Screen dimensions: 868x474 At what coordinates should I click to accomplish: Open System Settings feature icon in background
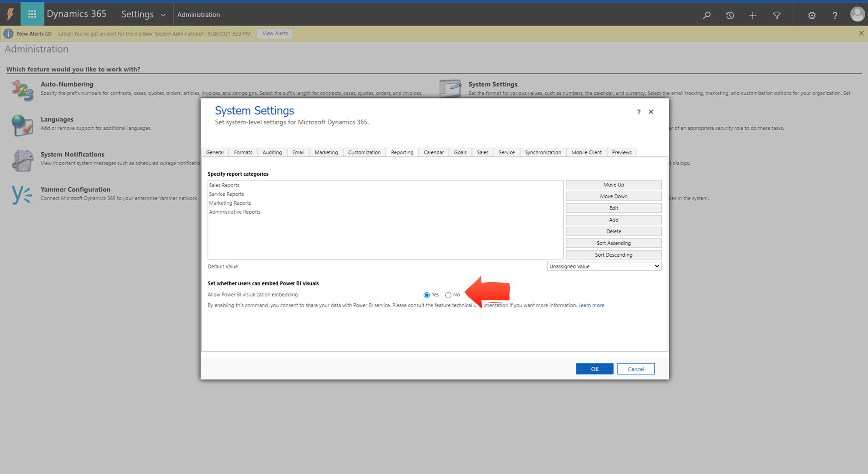pyautogui.click(x=450, y=88)
